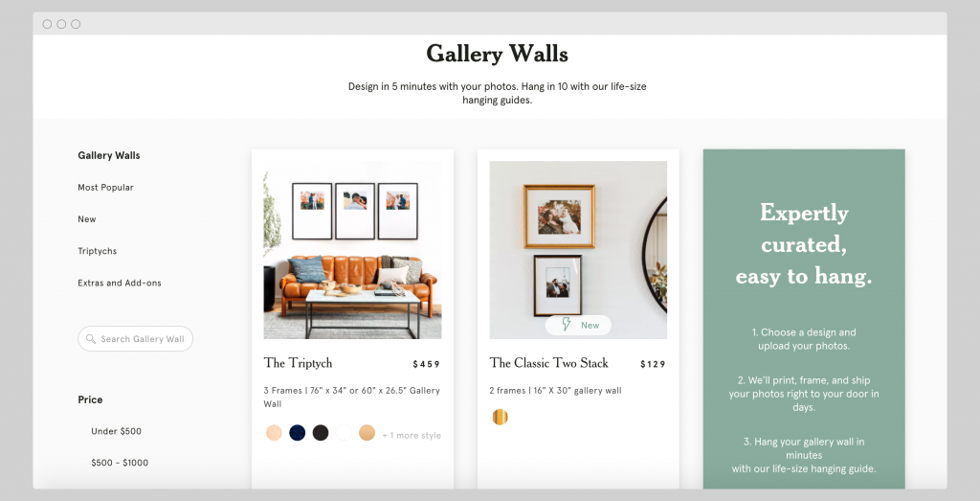Open the Triptychs category
980x501 pixels.
pos(97,251)
